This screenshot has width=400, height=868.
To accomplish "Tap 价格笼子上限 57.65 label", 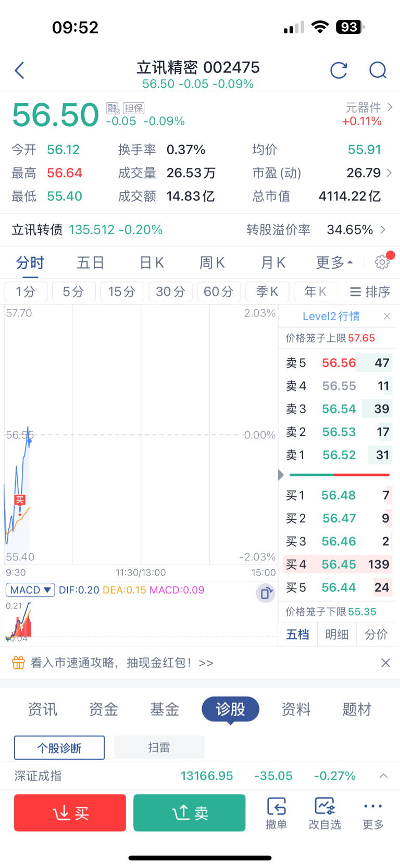I will pos(330,338).
